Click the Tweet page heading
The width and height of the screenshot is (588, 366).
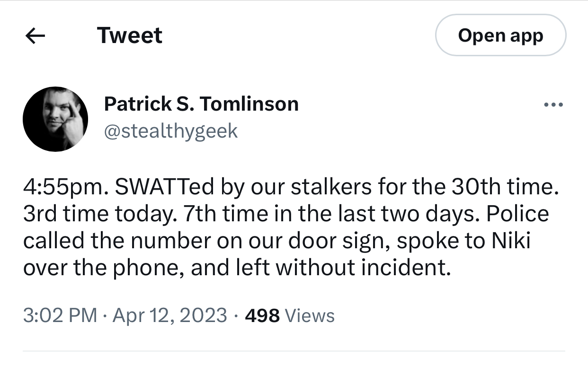130,35
